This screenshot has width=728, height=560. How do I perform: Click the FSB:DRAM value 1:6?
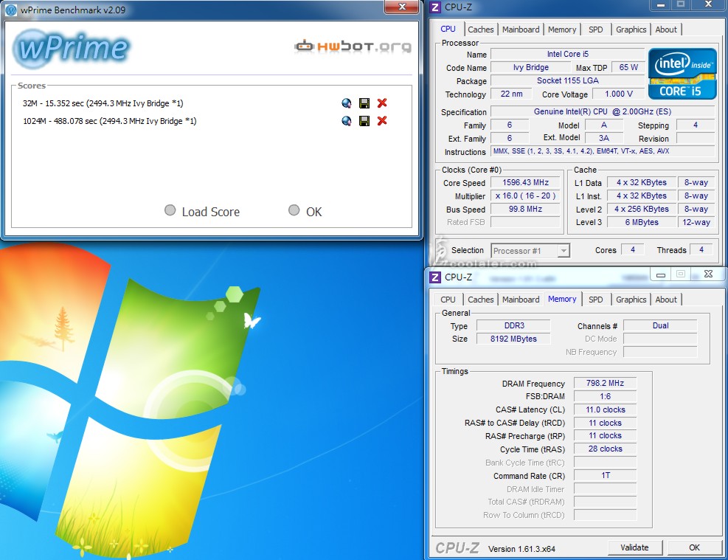click(605, 396)
